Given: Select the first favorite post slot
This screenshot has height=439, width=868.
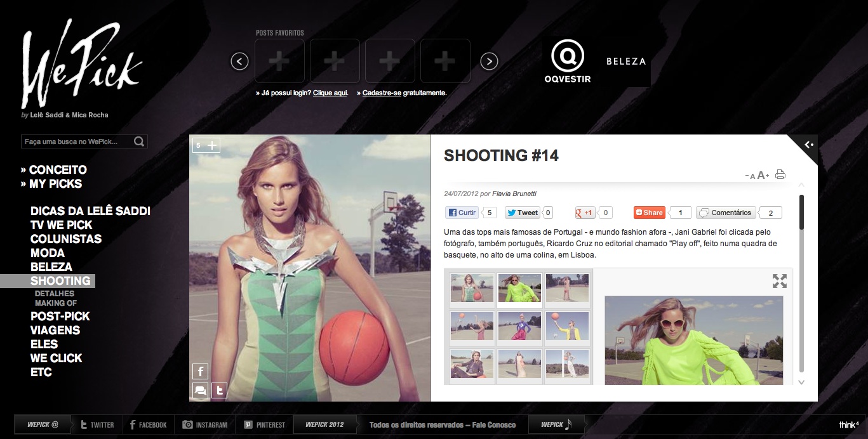Looking at the screenshot, I should coord(279,62).
